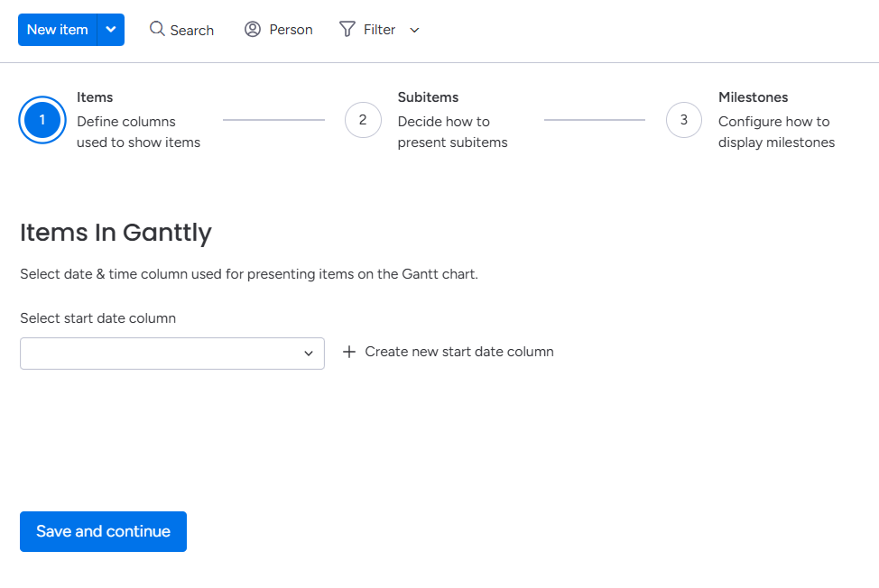Click the Subitems step title

point(428,97)
